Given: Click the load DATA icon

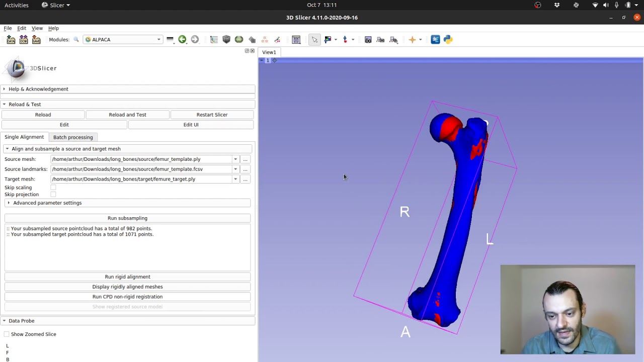Looking at the screenshot, I should coord(11,39).
